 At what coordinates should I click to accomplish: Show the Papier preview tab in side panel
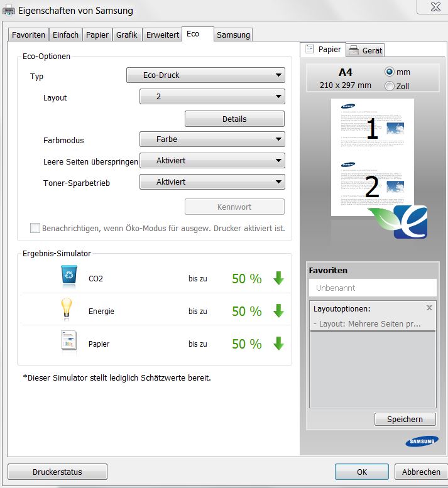point(323,50)
